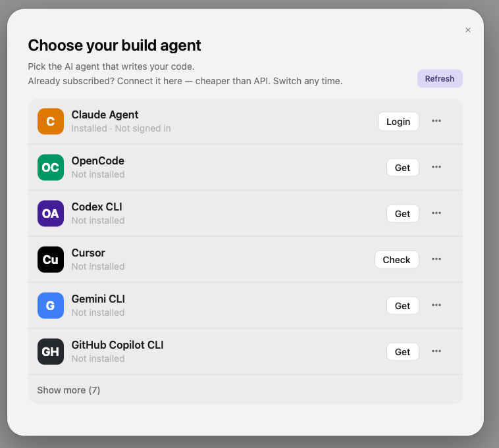Log in to Claude Agent
Viewport: 499px width, 448px height.
pos(398,122)
